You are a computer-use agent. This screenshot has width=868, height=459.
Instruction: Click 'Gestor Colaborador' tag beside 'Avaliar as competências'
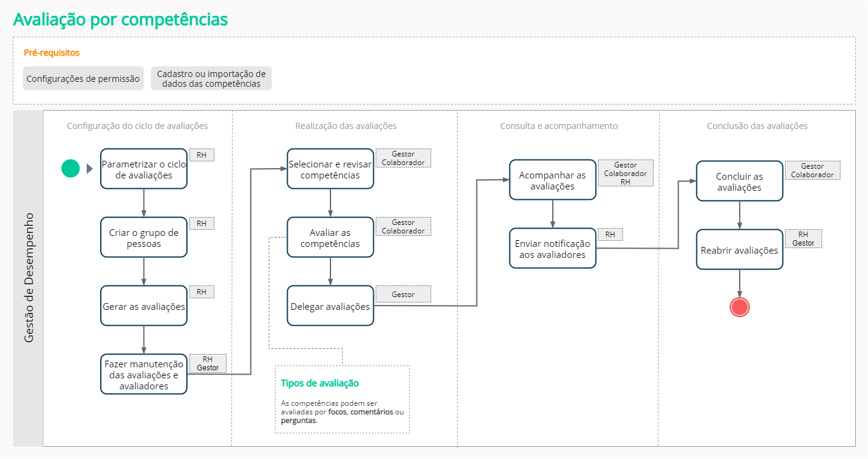click(403, 227)
